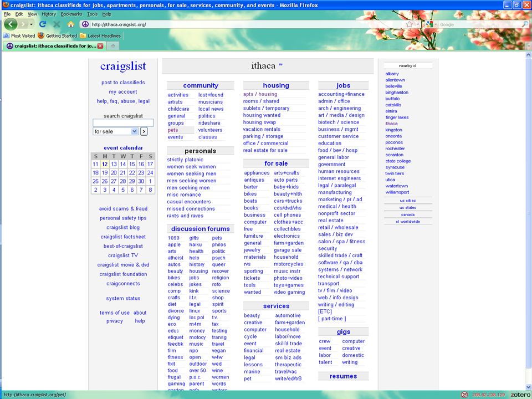Go to the Home page icon
532x399 pixels.
70,24
